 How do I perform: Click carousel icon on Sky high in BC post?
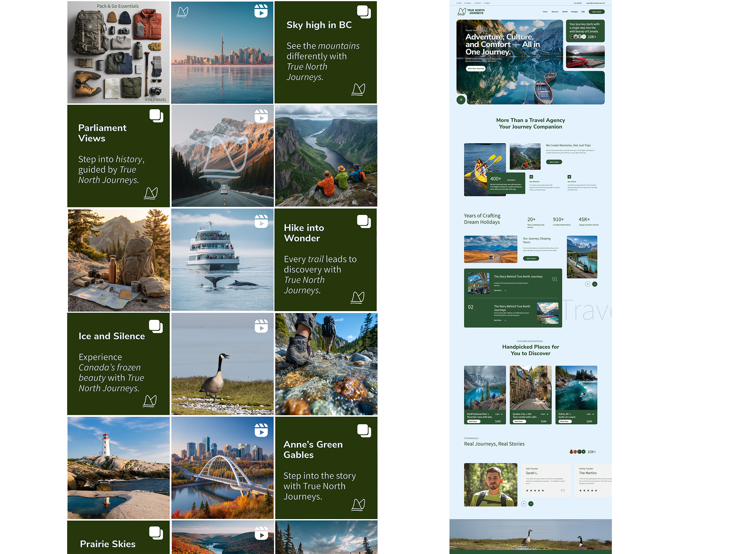[x=364, y=12]
